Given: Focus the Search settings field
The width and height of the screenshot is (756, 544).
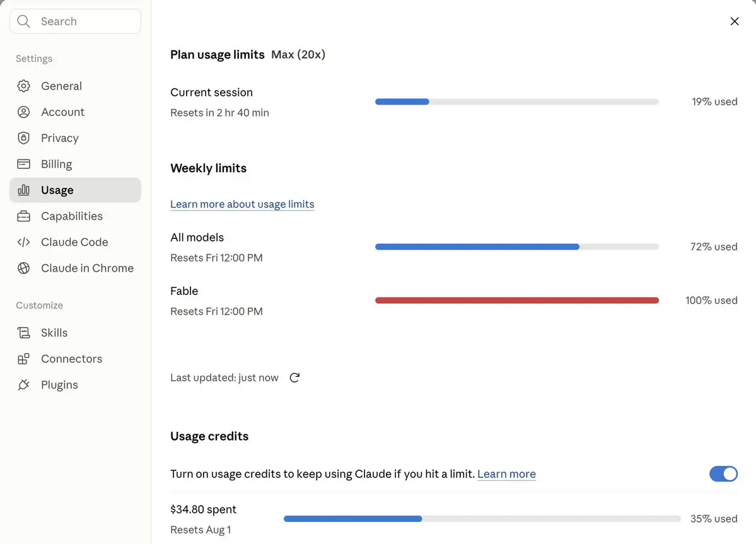Looking at the screenshot, I should point(75,21).
